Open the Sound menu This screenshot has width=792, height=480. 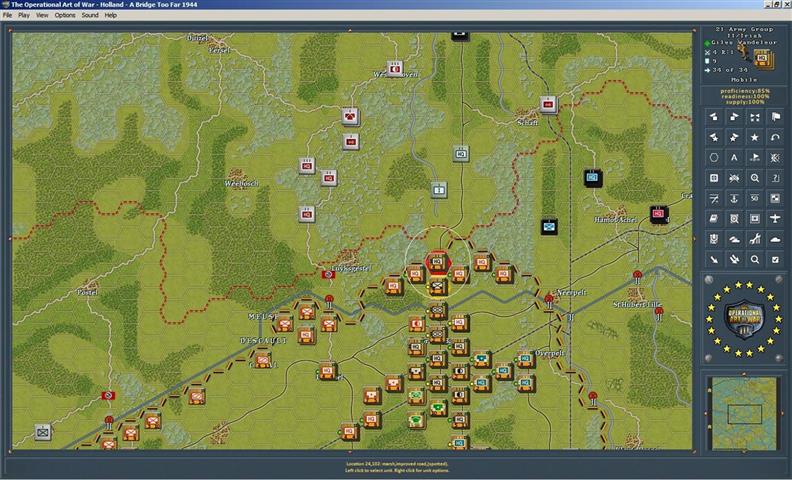90,15
